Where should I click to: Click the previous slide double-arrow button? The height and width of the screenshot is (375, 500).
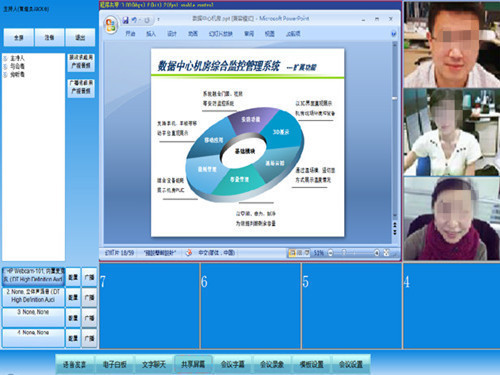(395, 224)
